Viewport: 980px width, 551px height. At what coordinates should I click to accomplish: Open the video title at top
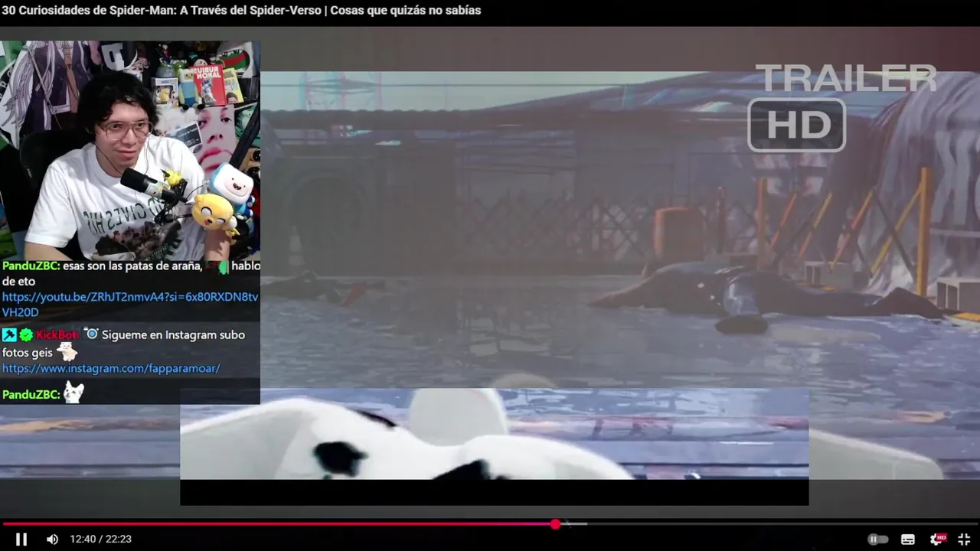241,11
